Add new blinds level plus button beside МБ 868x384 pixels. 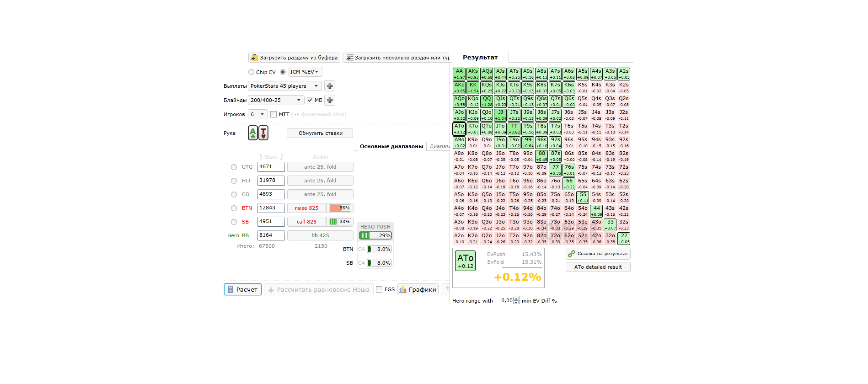(329, 100)
